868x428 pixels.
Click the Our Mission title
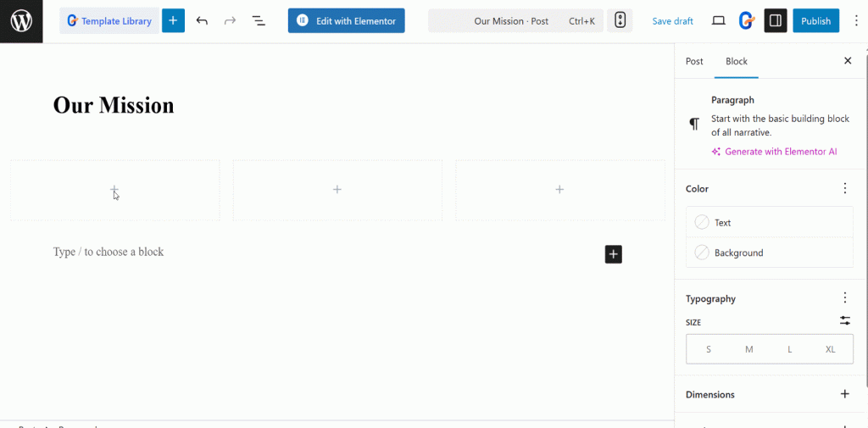click(114, 105)
